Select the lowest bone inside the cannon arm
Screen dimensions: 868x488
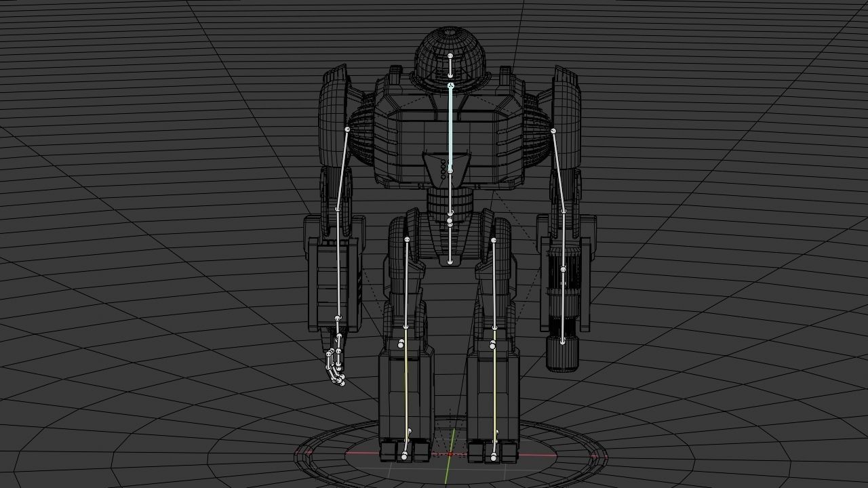[563, 306]
